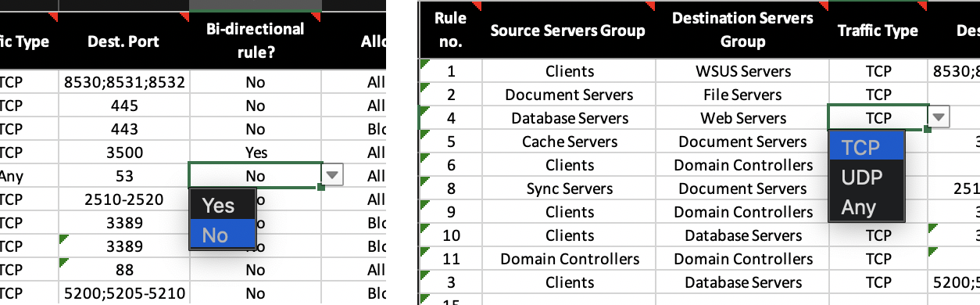Select the 'Clients' source cell in rule 9

click(568, 212)
